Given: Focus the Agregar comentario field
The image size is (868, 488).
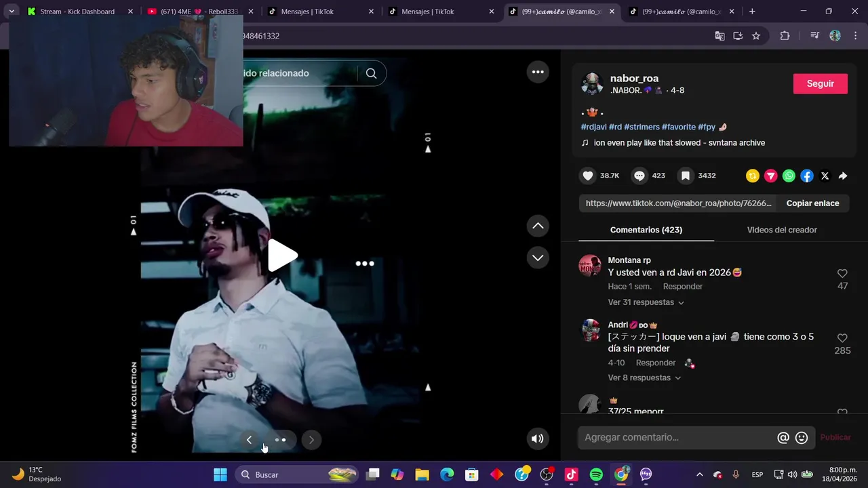Looking at the screenshot, I should click(x=678, y=438).
